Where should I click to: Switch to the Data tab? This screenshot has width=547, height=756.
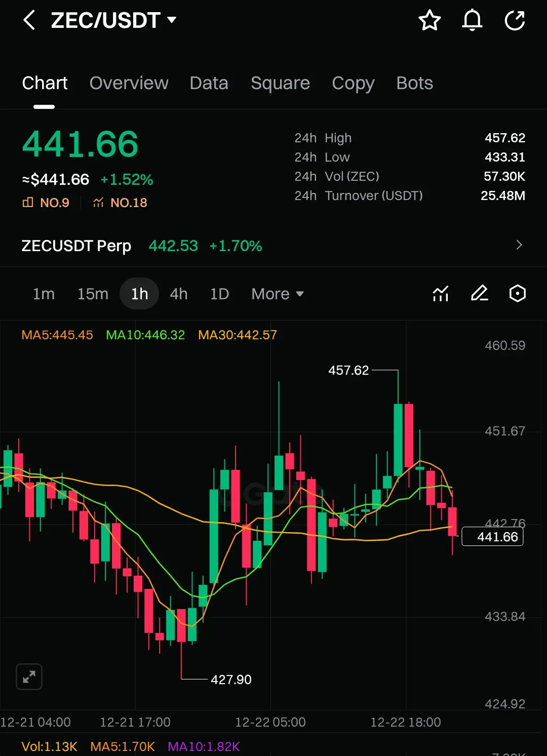tap(209, 83)
